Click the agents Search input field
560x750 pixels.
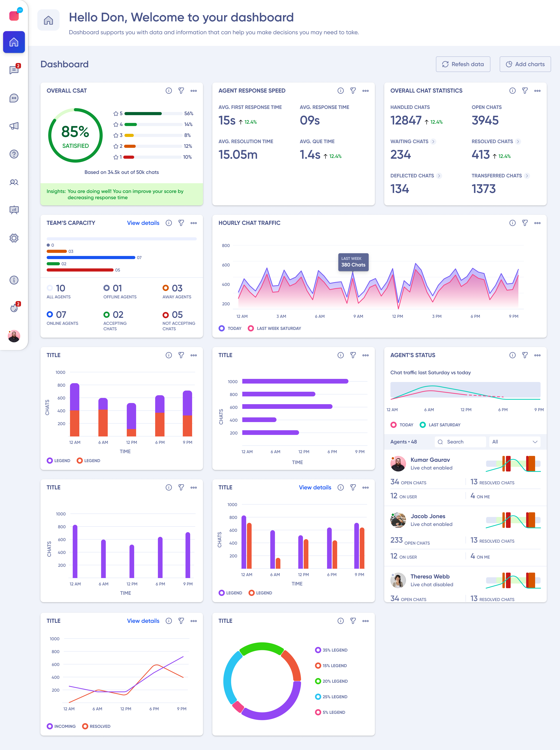[460, 442]
